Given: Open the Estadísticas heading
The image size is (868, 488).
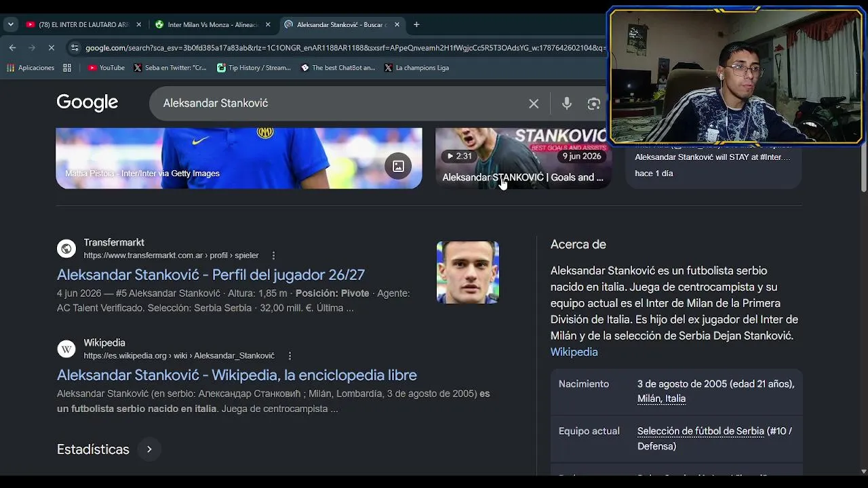Looking at the screenshot, I should coord(93,449).
